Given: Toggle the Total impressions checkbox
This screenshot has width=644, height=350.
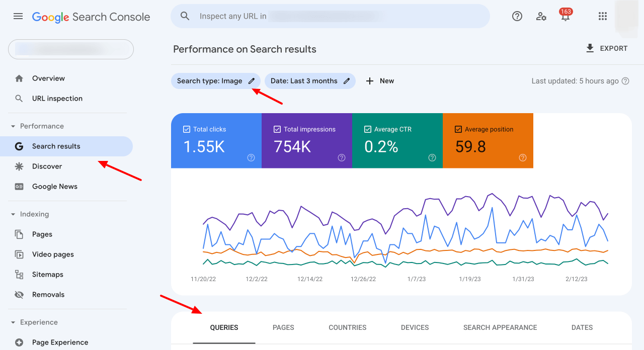Looking at the screenshot, I should tap(277, 129).
